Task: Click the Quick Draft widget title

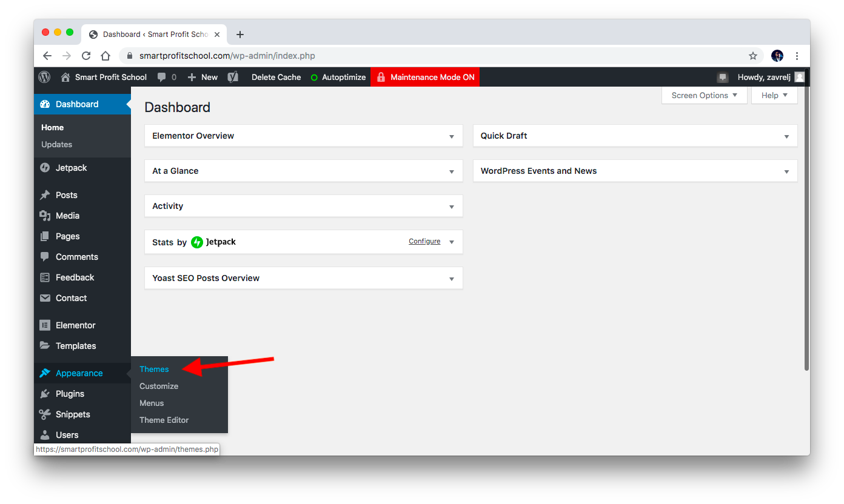Action: tap(504, 136)
